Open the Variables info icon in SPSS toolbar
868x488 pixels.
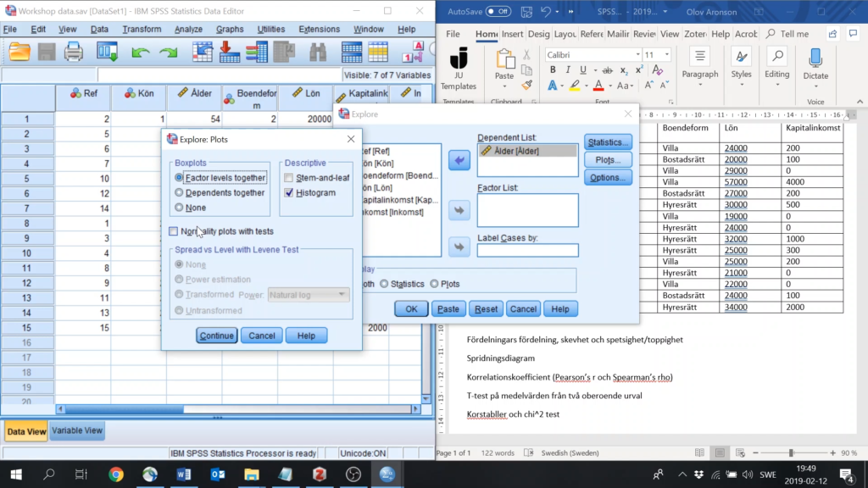[x=257, y=52]
